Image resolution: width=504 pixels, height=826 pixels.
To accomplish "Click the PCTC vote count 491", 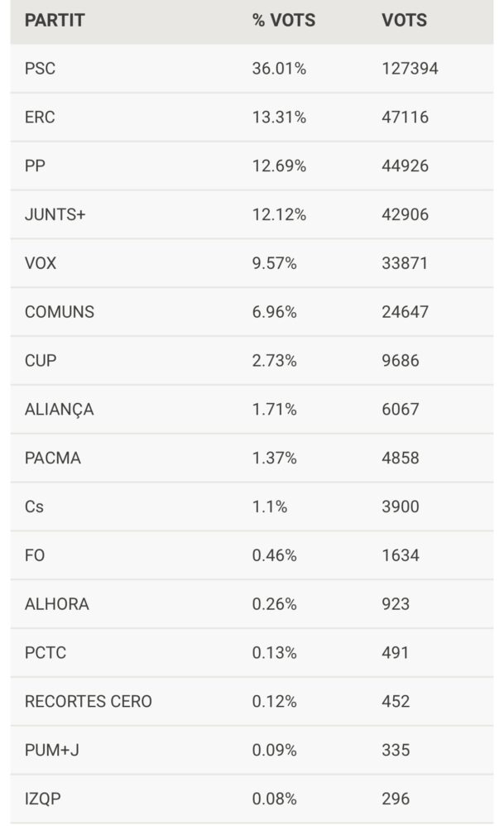I will click(396, 653).
